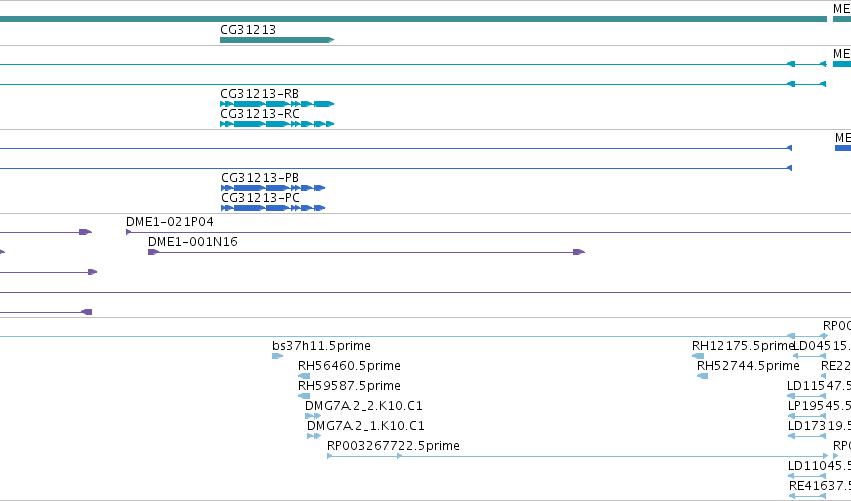851x501 pixels.
Task: Click the LD04515 label
Action: pyautogui.click(x=822, y=346)
